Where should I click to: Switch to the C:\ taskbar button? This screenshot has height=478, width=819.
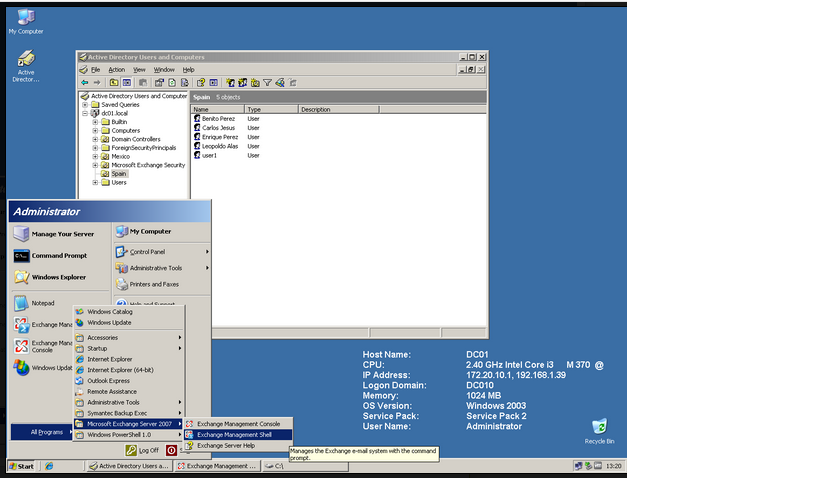pyautogui.click(x=305, y=466)
